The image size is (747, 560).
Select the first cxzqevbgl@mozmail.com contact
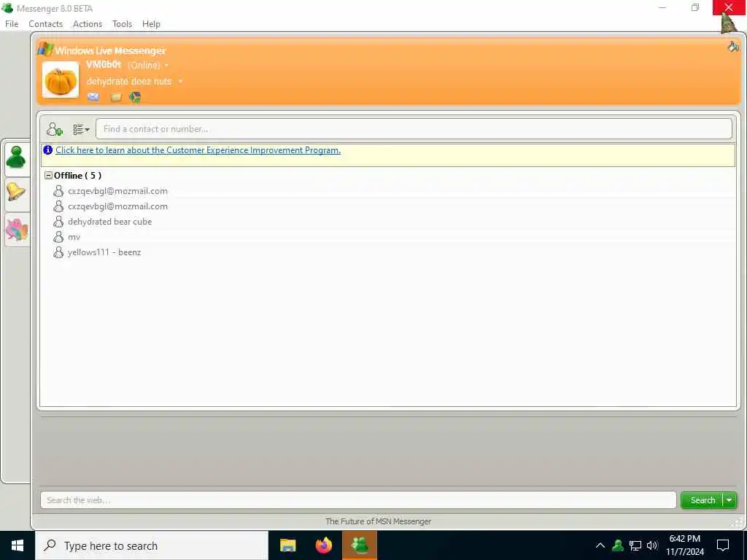pyautogui.click(x=117, y=191)
